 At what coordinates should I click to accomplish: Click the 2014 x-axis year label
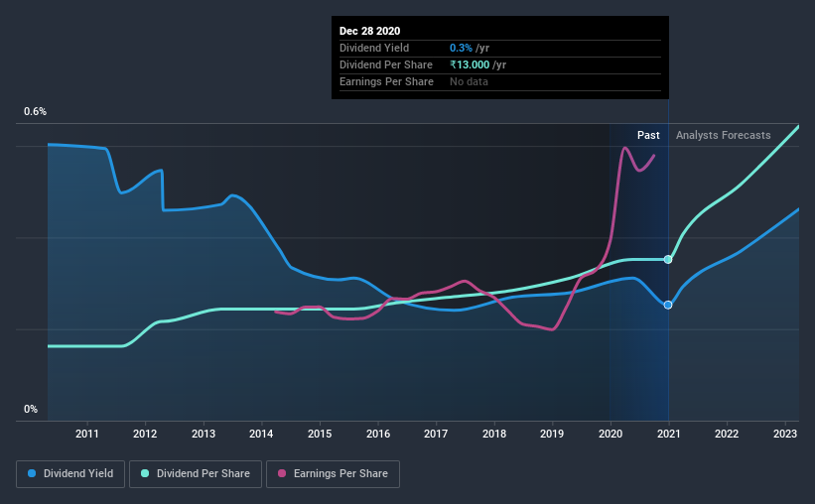[261, 434]
